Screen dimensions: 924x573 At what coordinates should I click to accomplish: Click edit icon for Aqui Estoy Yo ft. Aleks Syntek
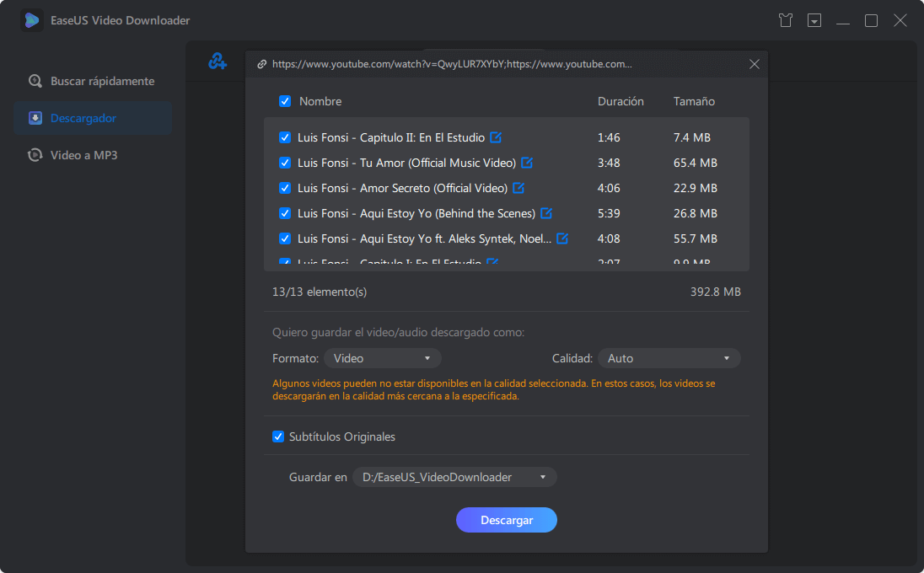pyautogui.click(x=562, y=238)
